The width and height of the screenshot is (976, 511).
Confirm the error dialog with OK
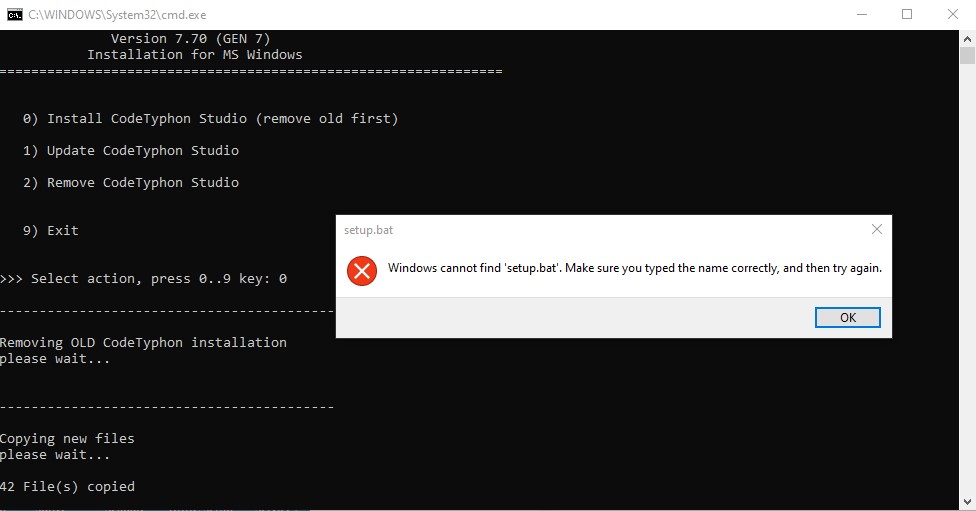click(x=847, y=317)
